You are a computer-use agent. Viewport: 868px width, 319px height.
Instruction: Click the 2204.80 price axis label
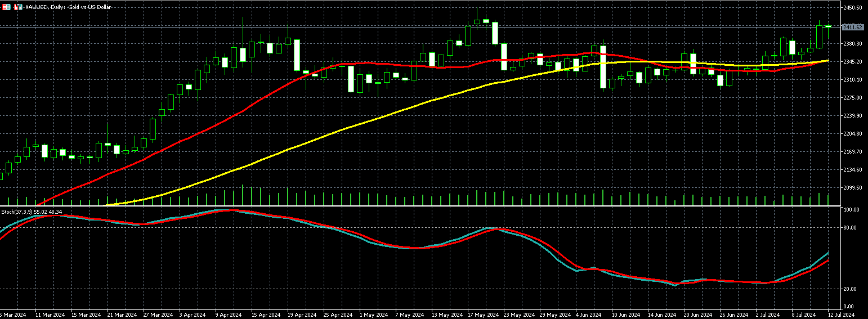pos(853,133)
